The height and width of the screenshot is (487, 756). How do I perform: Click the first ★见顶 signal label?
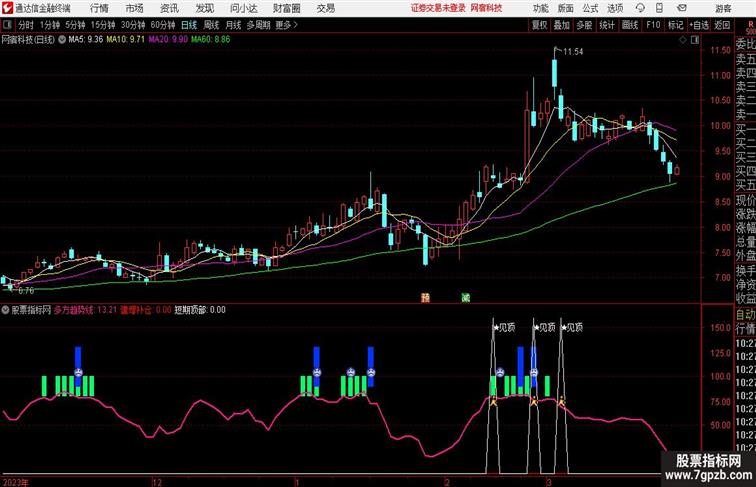tap(504, 328)
